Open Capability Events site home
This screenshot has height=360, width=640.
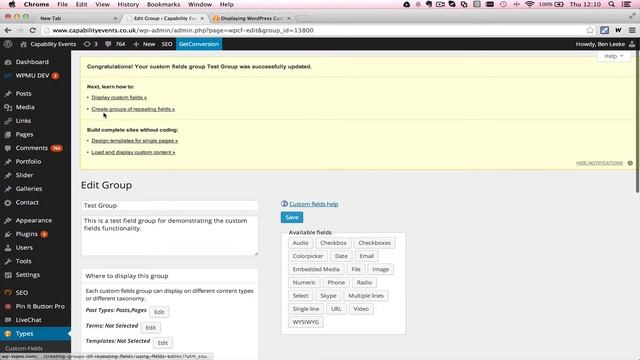[49, 44]
